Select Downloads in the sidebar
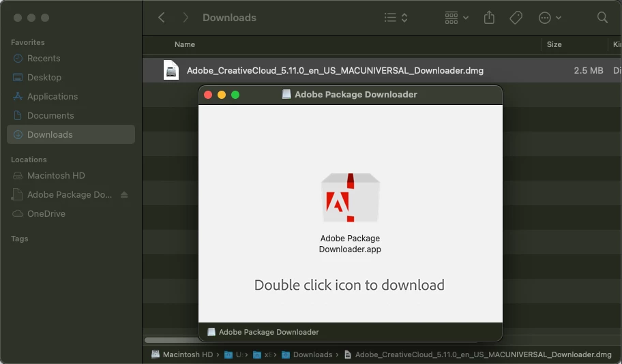 [71, 134]
